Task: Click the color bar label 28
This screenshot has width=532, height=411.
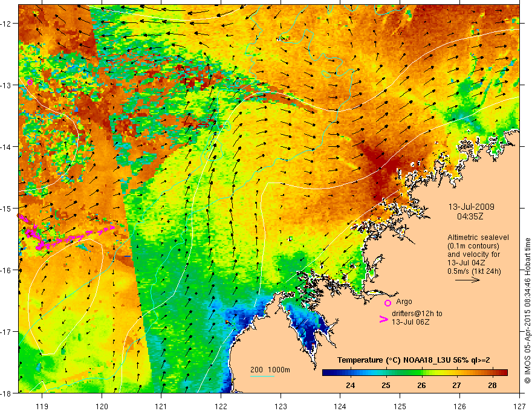Action: [x=492, y=385]
